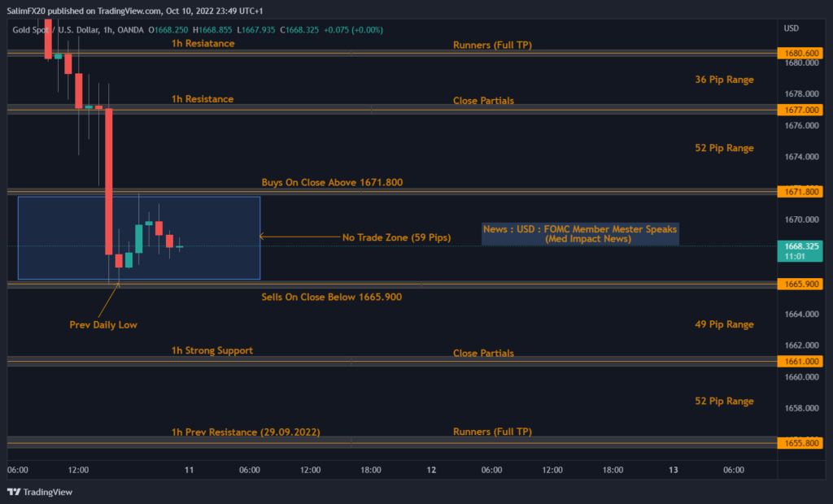This screenshot has width=833, height=504.
Task: Click 'Close Partials' label near 1661.000
Action: coord(483,353)
